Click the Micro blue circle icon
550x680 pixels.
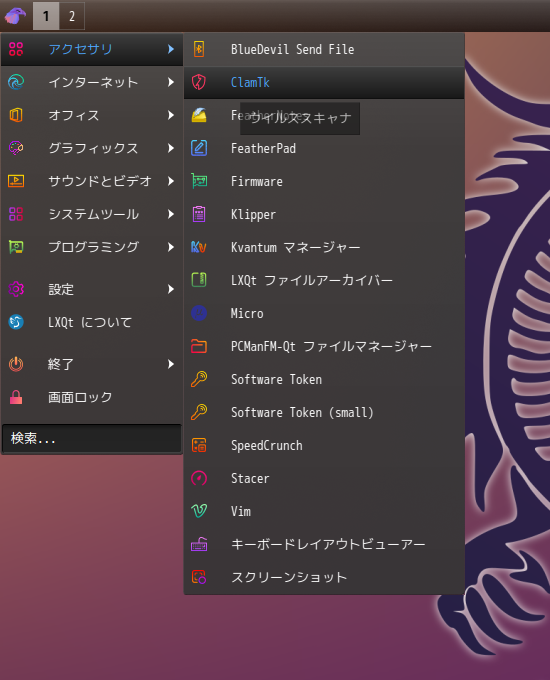(x=199, y=313)
